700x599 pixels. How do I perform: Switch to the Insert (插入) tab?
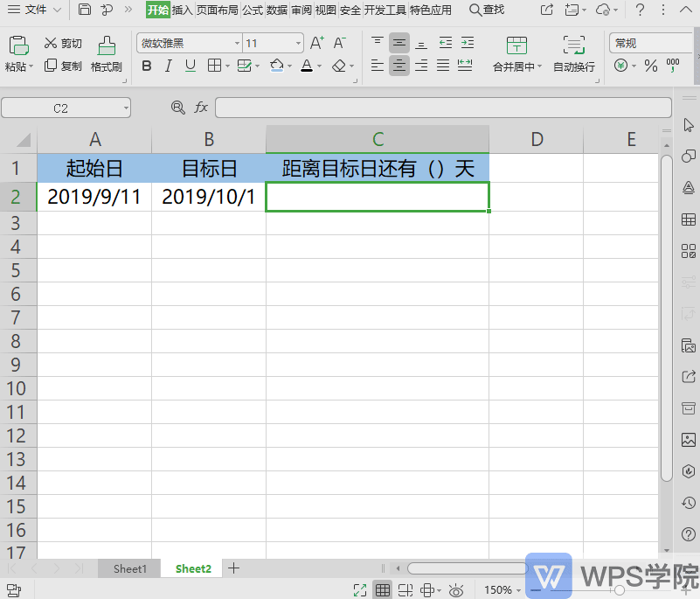182,10
